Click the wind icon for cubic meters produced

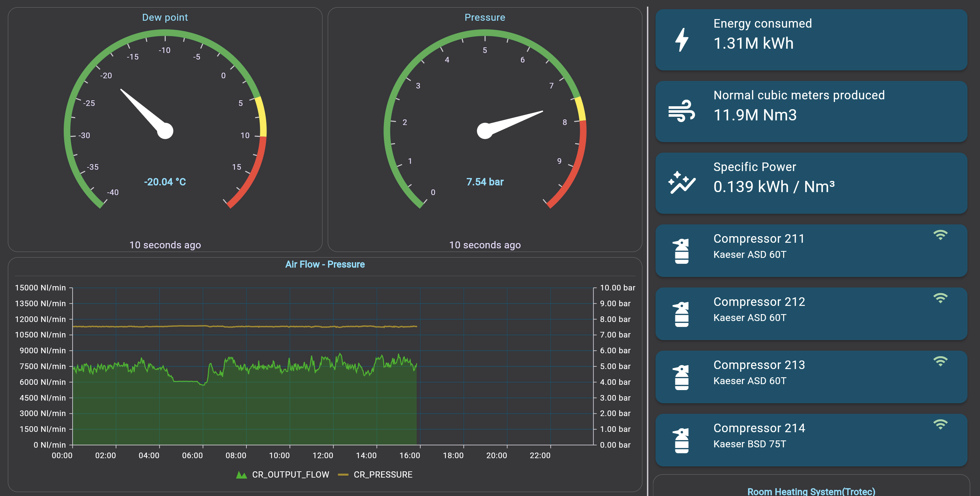681,111
